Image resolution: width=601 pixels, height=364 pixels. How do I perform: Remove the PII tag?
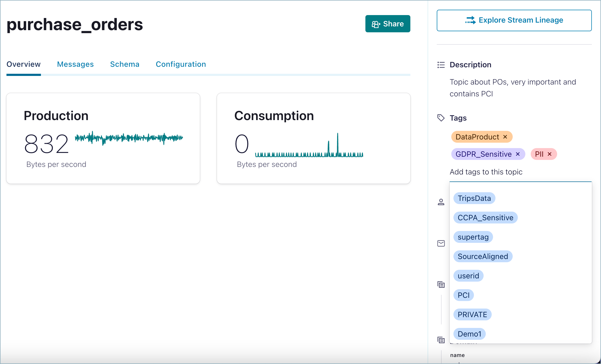[x=550, y=154]
